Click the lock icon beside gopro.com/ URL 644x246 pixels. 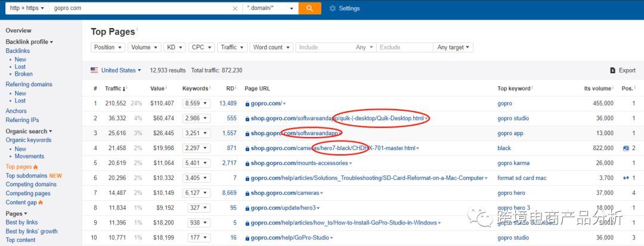tap(247, 104)
